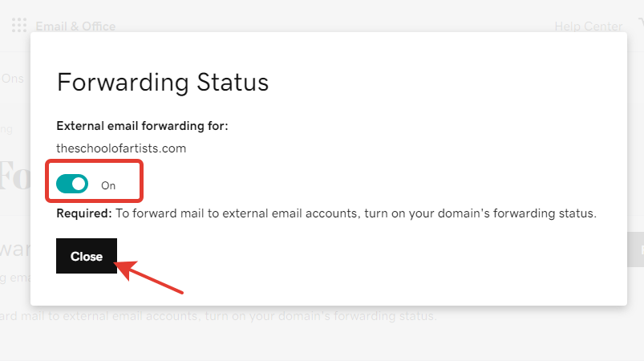
Task: Click the Forwarding Status dialog title
Action: click(x=163, y=82)
